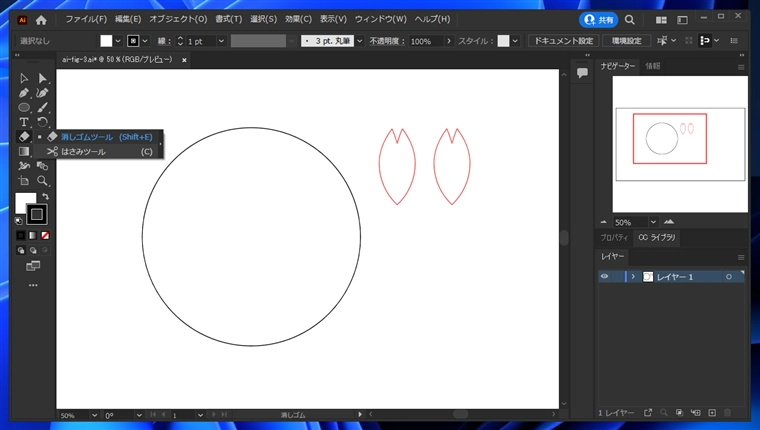Viewport: 760px width, 430px height.
Task: Select the Puppet Warp tool
Action: pos(24,166)
